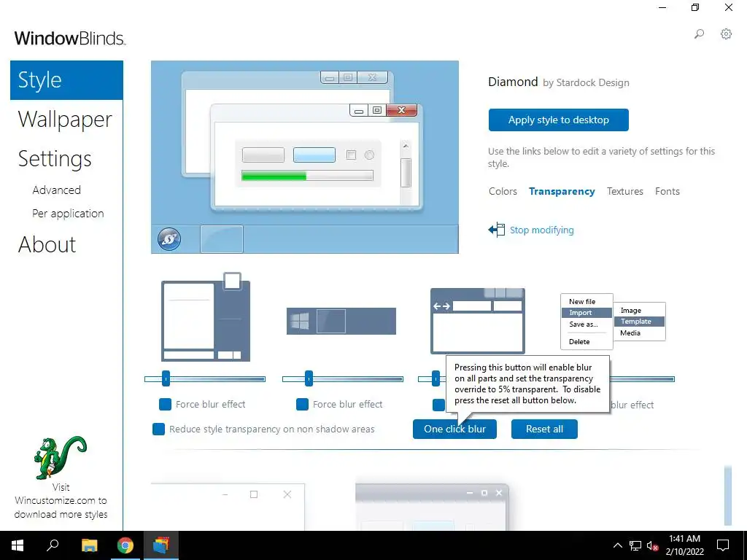Click the Reset all button
The image size is (747, 560).
[544, 429]
